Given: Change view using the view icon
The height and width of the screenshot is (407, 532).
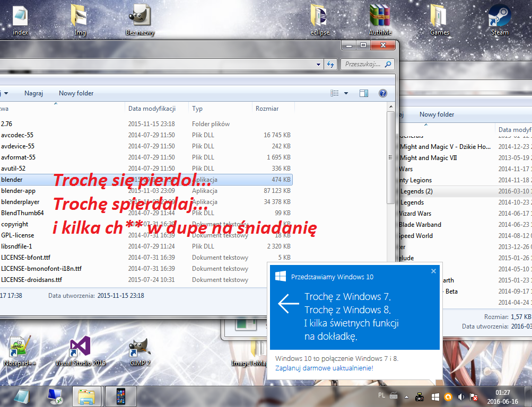Looking at the screenshot, I should click(335, 93).
